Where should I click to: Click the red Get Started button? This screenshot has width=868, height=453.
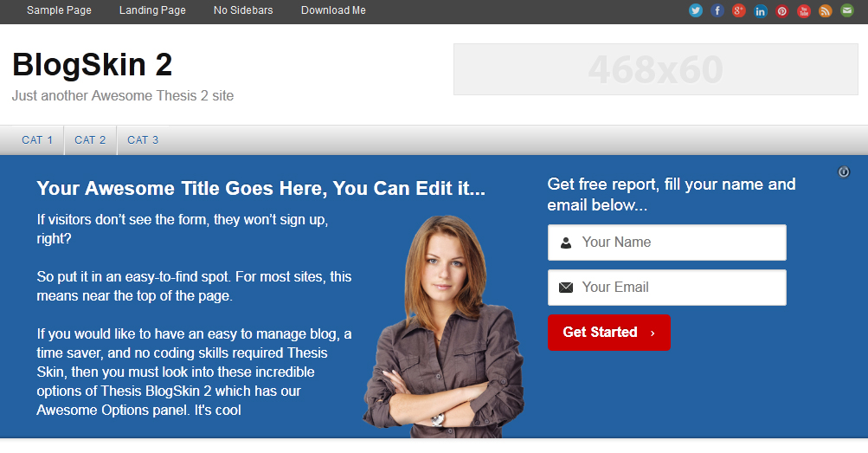pyautogui.click(x=609, y=333)
